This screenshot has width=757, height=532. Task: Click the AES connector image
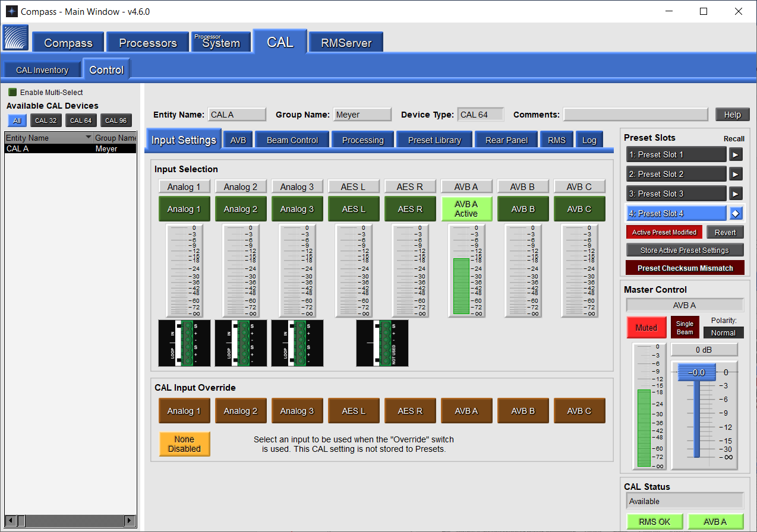click(x=382, y=343)
